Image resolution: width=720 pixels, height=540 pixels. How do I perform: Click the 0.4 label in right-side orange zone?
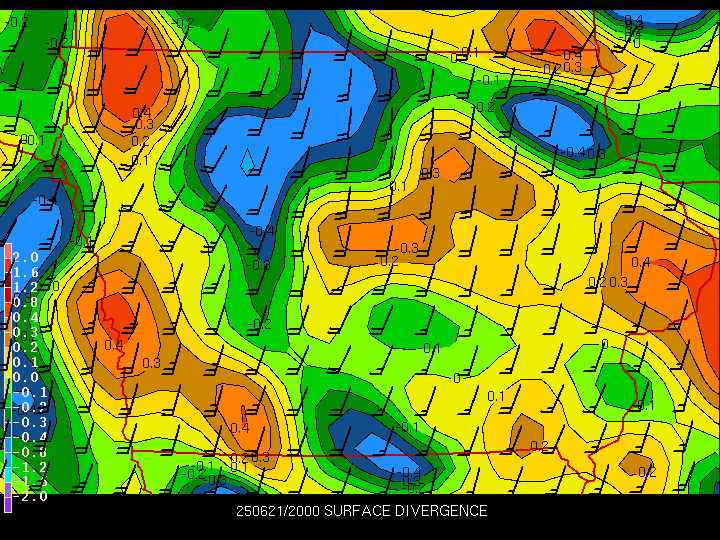click(x=640, y=263)
